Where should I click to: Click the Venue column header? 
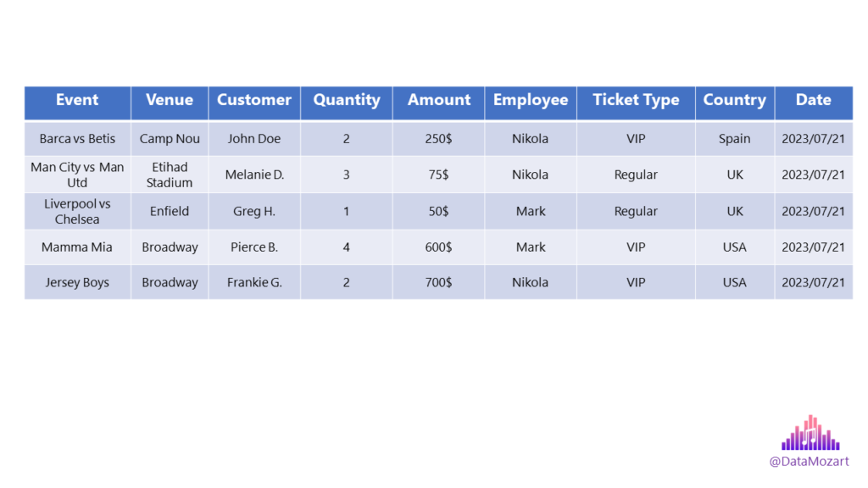tap(170, 103)
